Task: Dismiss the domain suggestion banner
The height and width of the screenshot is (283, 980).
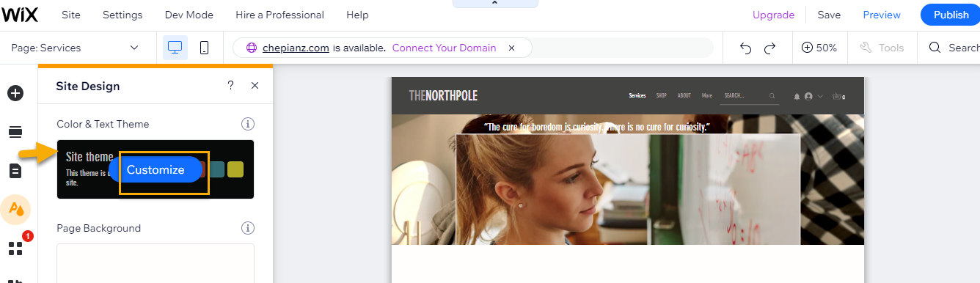Action: 511,48
